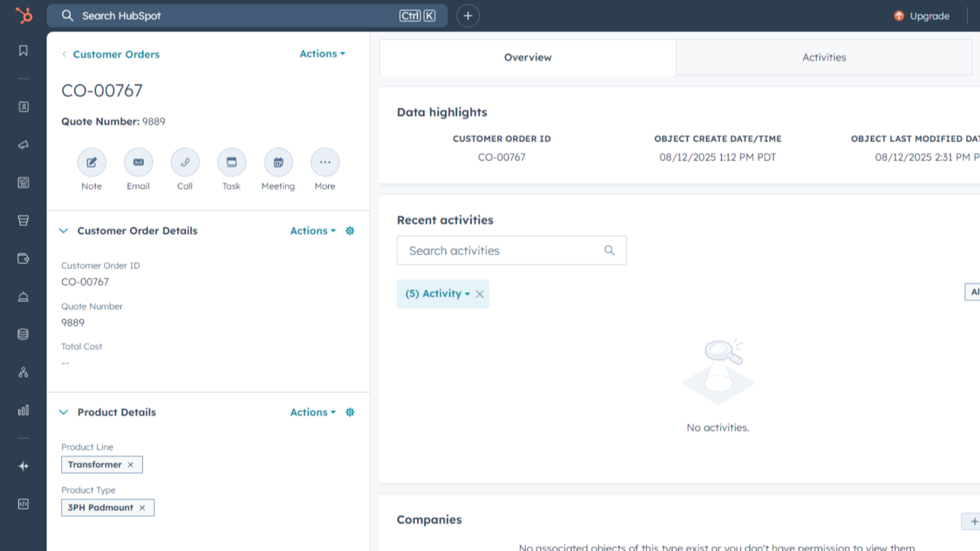Screen dimensions: 980x551
Task: Open Actions dropdown for Customer Order Details
Action: click(313, 231)
